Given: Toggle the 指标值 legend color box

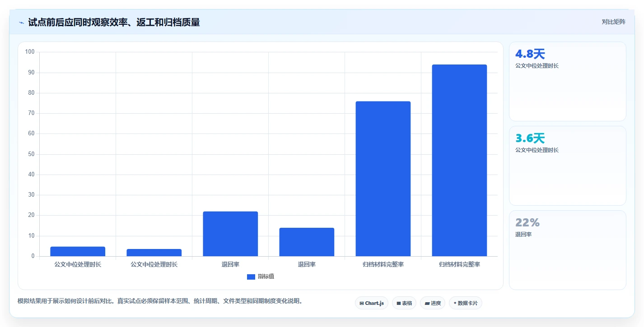Looking at the screenshot, I should pyautogui.click(x=251, y=276).
